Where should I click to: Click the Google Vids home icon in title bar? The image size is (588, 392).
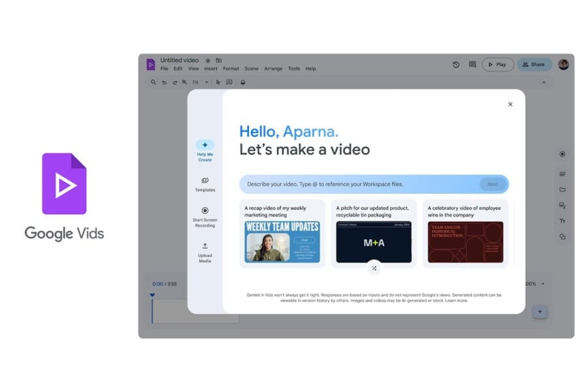point(150,65)
